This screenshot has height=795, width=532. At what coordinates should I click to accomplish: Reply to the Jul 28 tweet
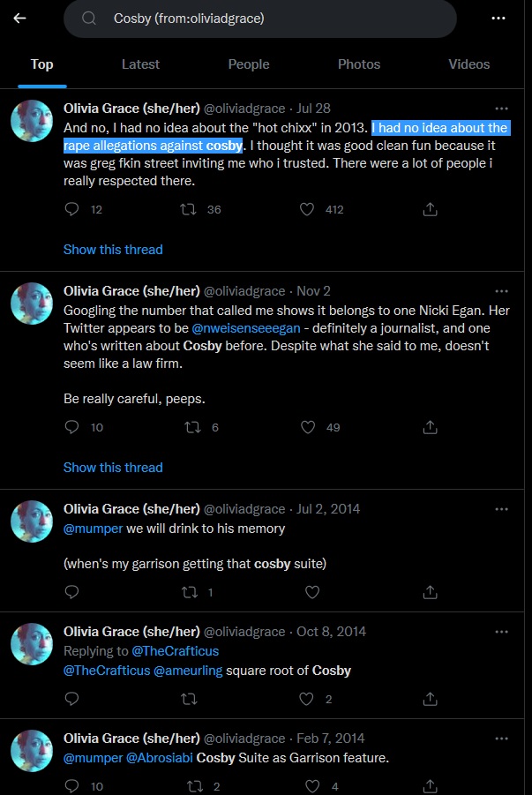click(72, 209)
